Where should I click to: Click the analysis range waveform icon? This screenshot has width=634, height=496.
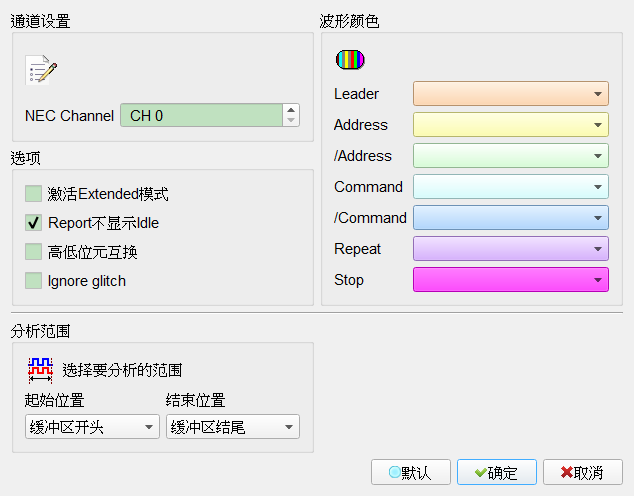click(40, 370)
